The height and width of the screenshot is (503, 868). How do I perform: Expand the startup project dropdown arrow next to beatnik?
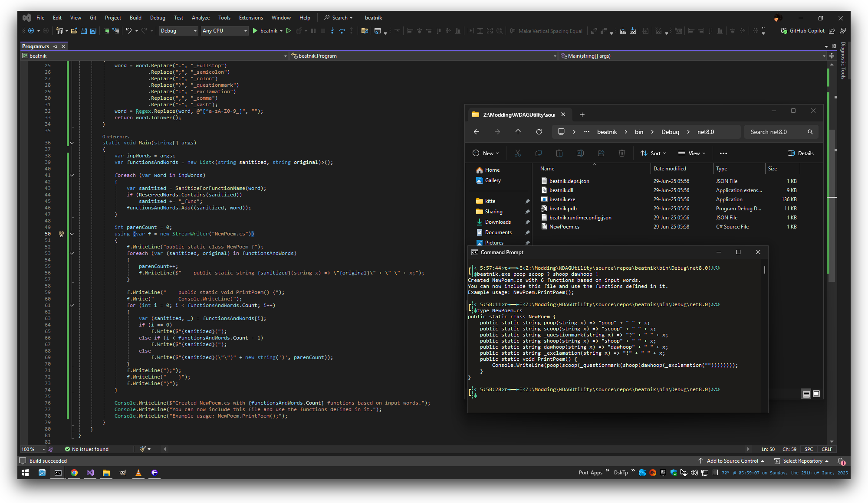tap(281, 31)
